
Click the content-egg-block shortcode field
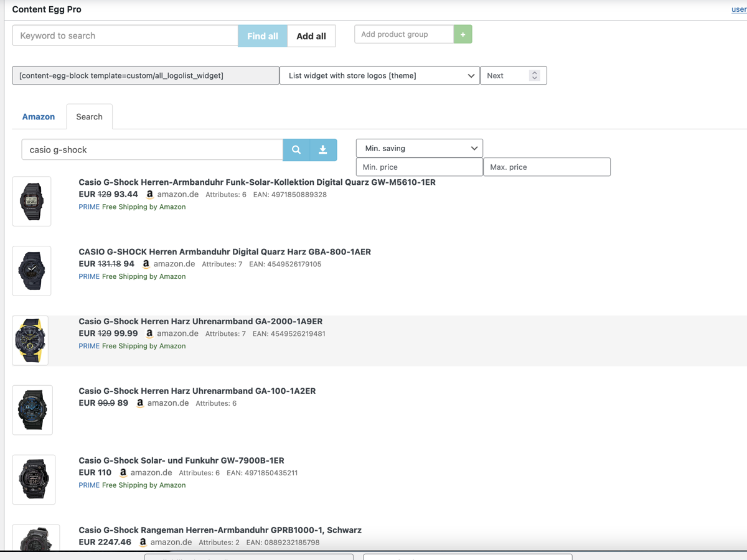[x=146, y=75]
